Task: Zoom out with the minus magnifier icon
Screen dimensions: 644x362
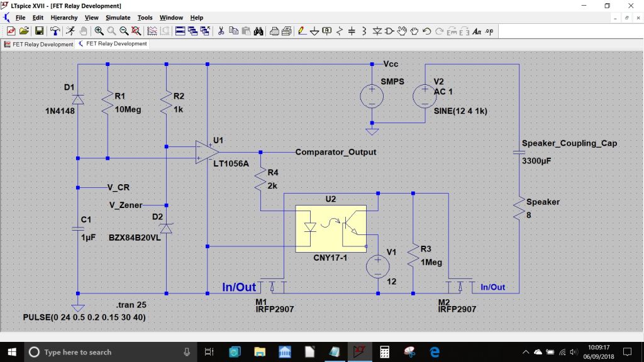Action: 124,31
